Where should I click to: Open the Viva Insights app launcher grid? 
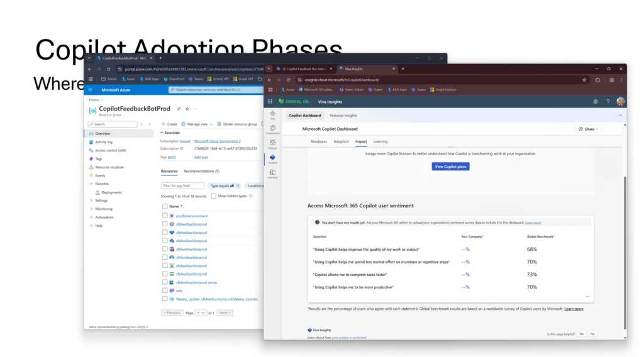pyautogui.click(x=270, y=102)
